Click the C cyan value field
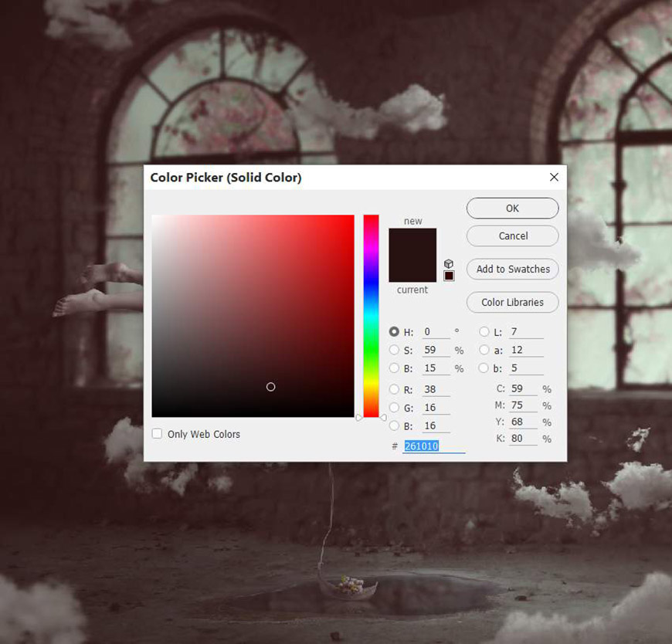The height and width of the screenshot is (644, 672). point(523,388)
